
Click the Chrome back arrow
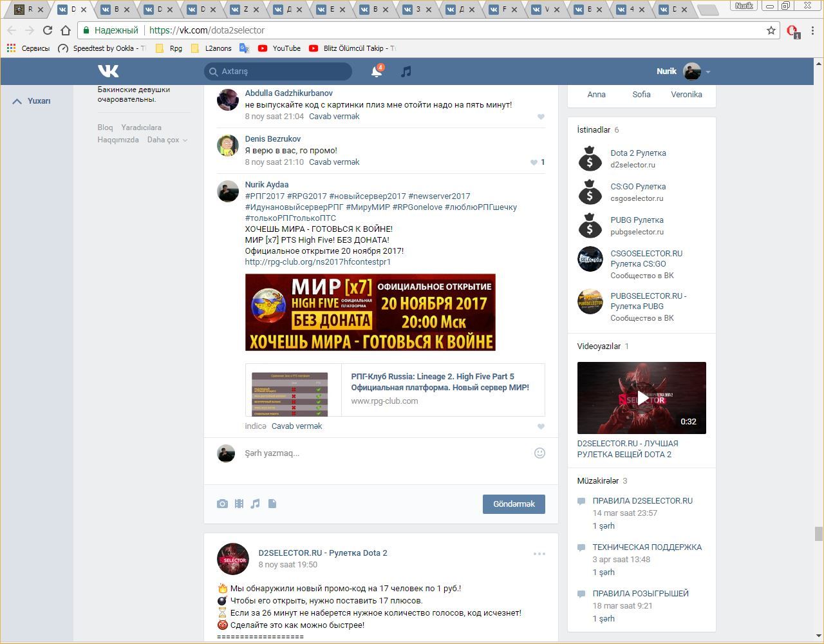(12, 30)
